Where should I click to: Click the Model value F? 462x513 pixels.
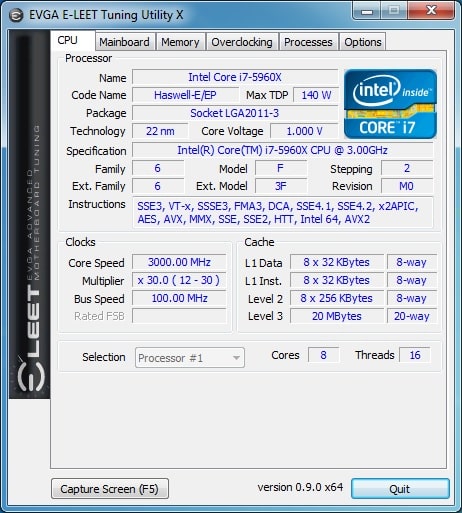pyautogui.click(x=281, y=168)
